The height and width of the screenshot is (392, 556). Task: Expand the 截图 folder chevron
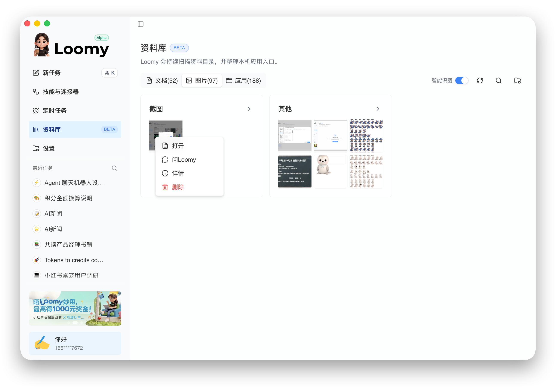click(249, 109)
